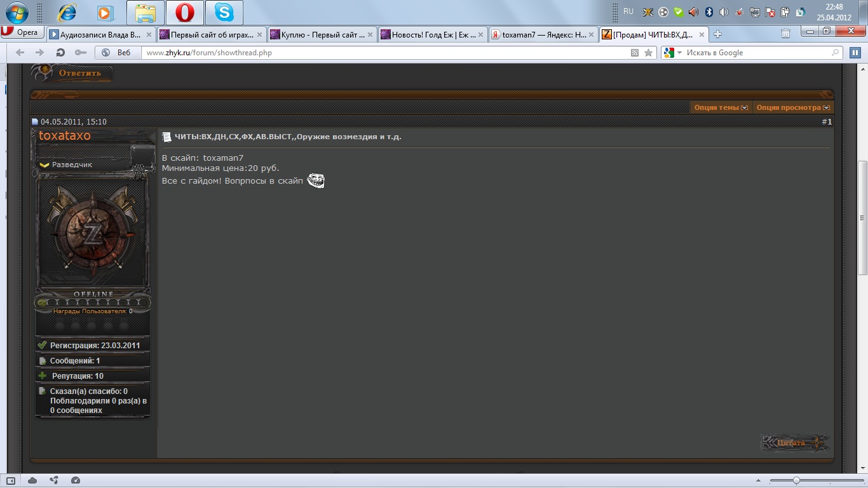This screenshot has width=868, height=488.
Task: Click the green checkmark tray icon
Action: click(678, 12)
